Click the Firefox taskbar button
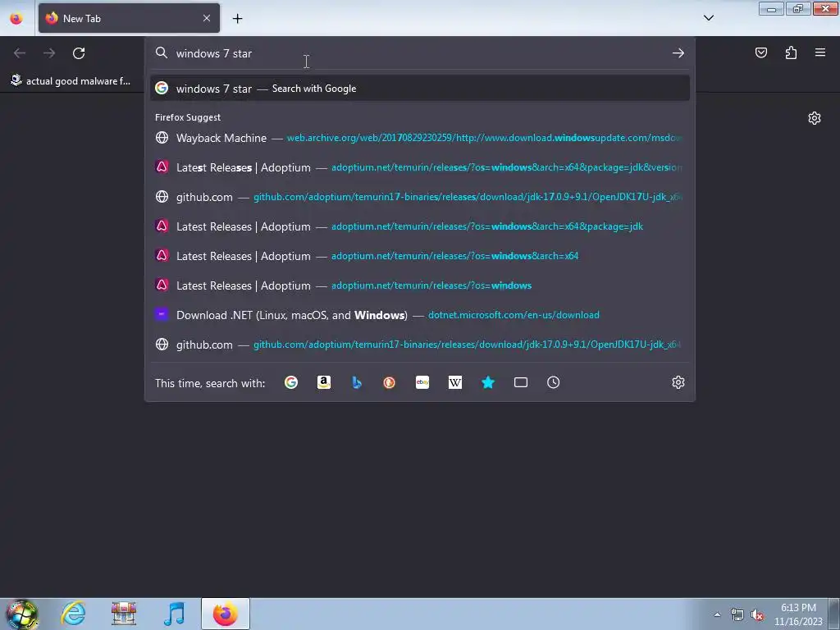840x630 pixels. coord(225,614)
